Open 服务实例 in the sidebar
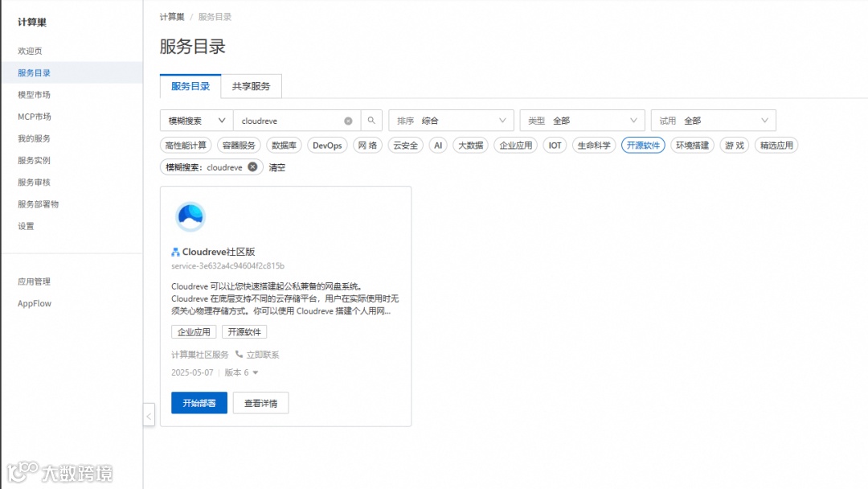This screenshot has width=868, height=489. 35,160
